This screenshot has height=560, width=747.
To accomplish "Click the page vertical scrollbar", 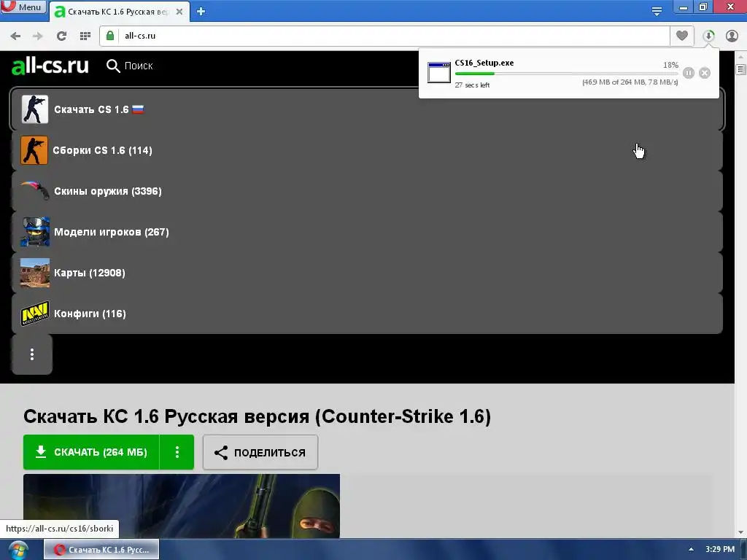I will coord(740,294).
